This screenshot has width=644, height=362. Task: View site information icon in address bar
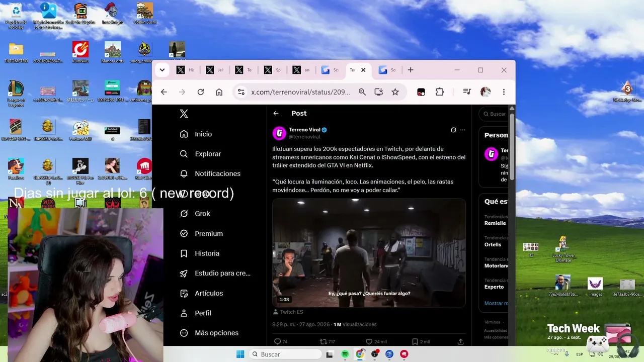[x=241, y=92]
